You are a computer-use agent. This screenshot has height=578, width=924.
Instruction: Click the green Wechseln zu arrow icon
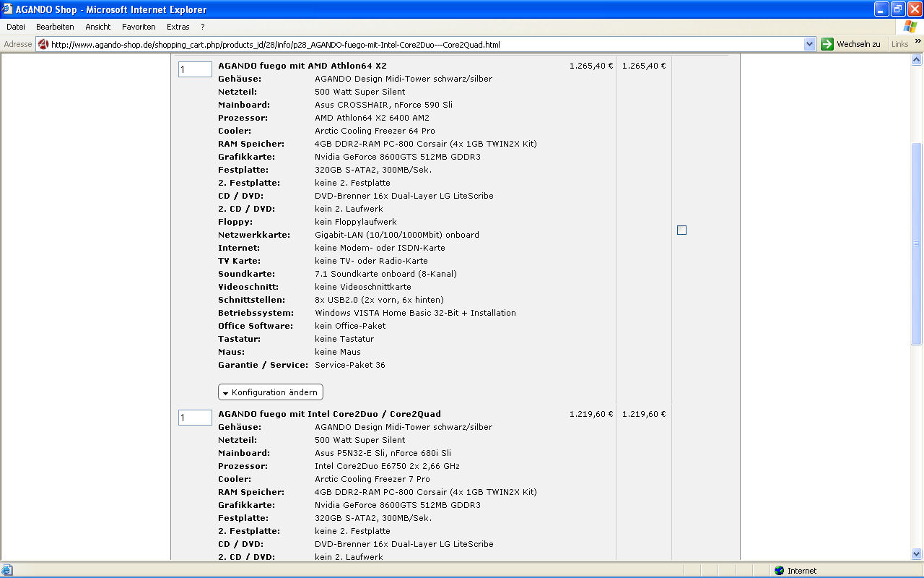pos(827,44)
